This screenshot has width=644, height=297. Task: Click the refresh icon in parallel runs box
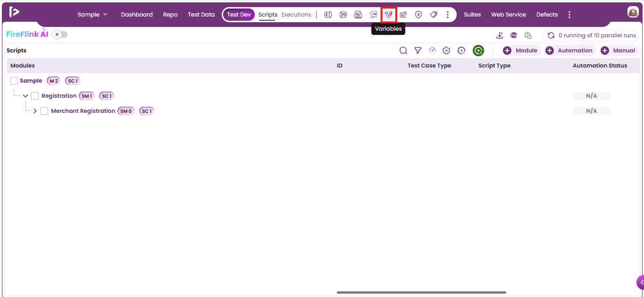coord(551,35)
